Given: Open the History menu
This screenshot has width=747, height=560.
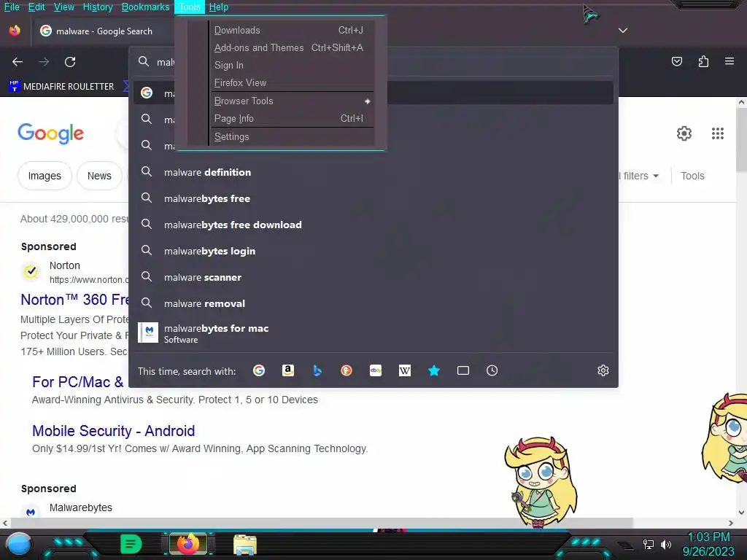Looking at the screenshot, I should (98, 7).
